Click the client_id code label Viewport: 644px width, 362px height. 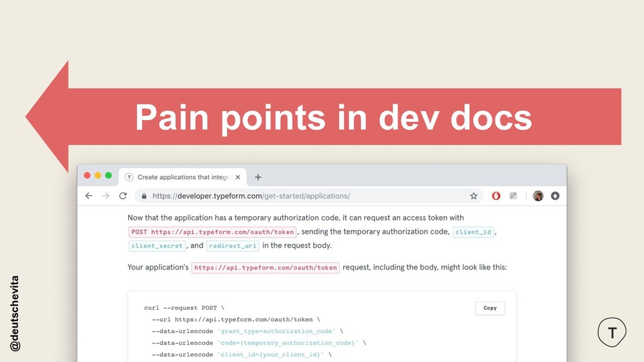[473, 232]
